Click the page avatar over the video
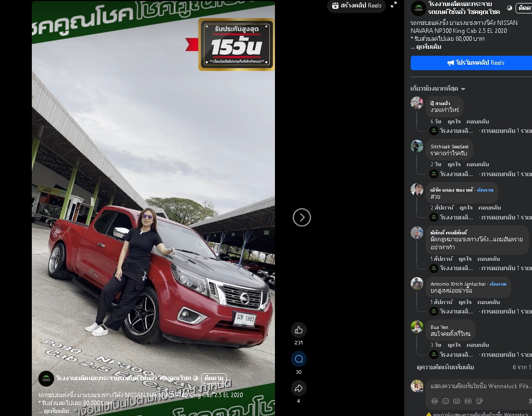 tap(46, 378)
